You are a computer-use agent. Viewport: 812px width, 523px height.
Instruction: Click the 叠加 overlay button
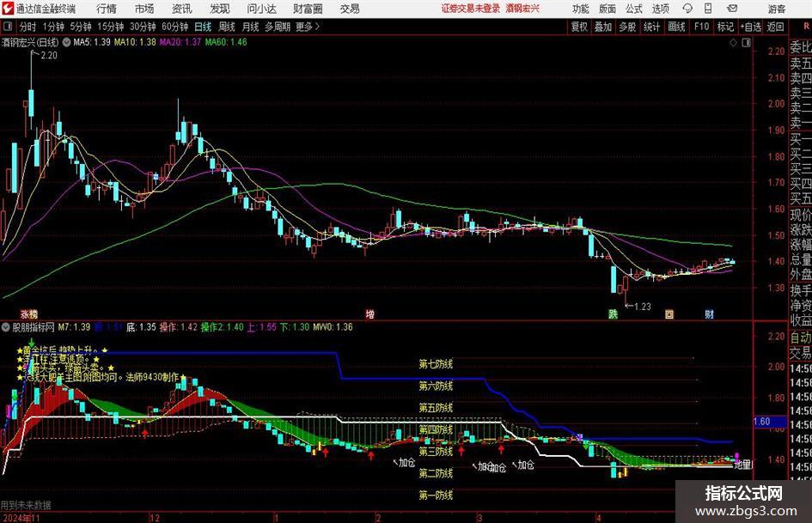pyautogui.click(x=603, y=27)
